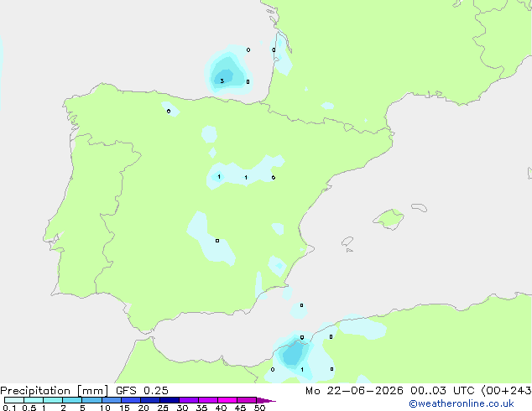
Task: Click the '45' legend scale label
Action: click(240, 408)
